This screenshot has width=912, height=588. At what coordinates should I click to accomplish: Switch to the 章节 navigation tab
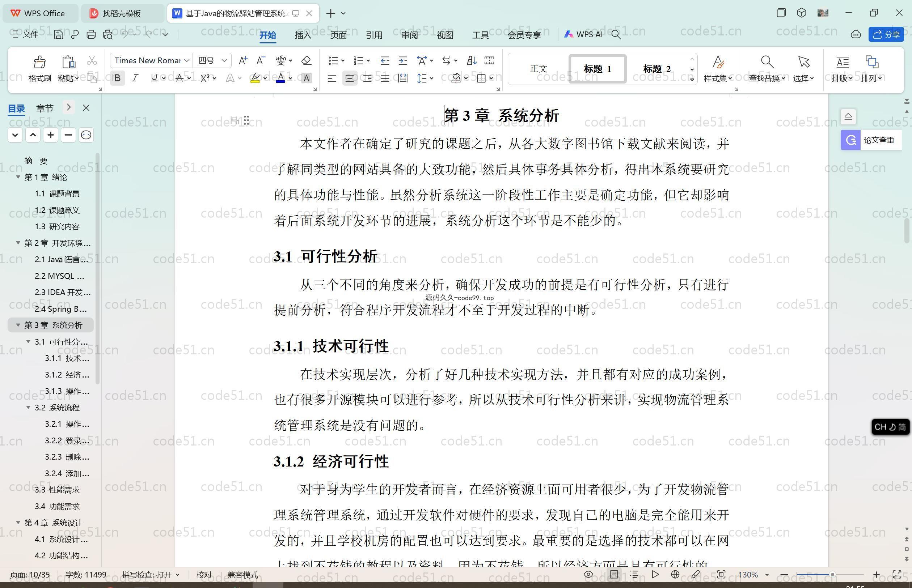(x=45, y=108)
